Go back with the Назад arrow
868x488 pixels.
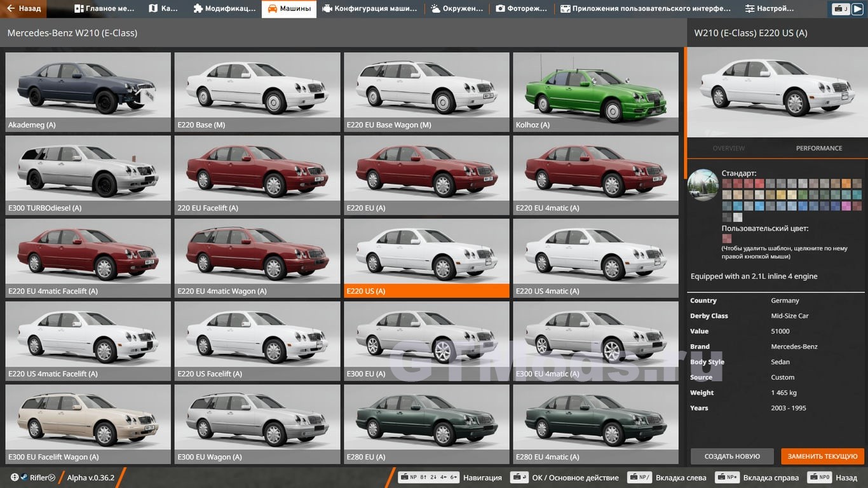(x=24, y=8)
